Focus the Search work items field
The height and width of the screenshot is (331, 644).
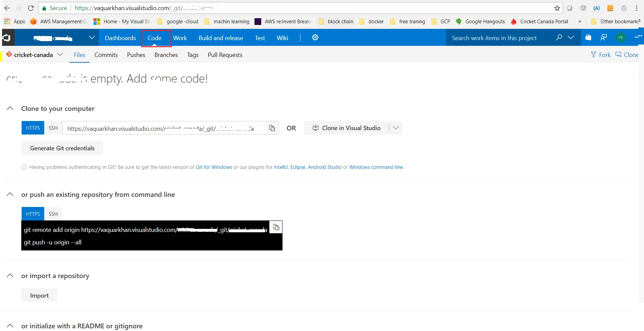500,38
